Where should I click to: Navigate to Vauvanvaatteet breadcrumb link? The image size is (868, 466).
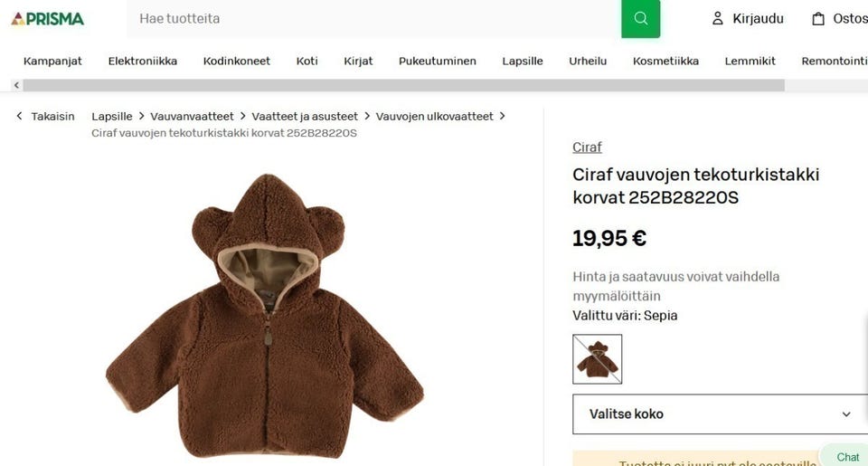click(x=192, y=117)
